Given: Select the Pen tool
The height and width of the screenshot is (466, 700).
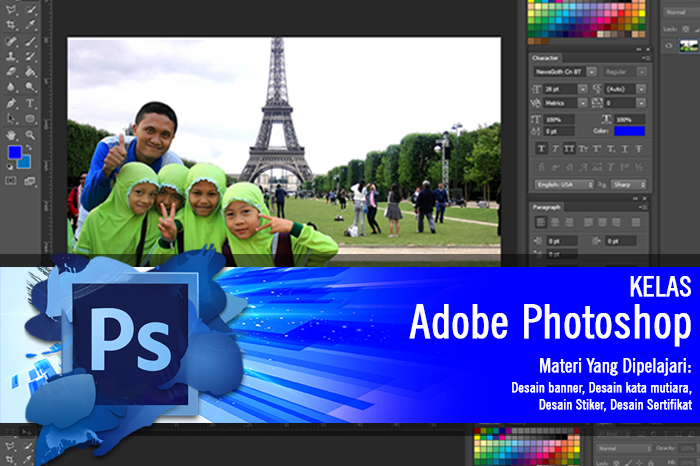Looking at the screenshot, I should [11, 104].
